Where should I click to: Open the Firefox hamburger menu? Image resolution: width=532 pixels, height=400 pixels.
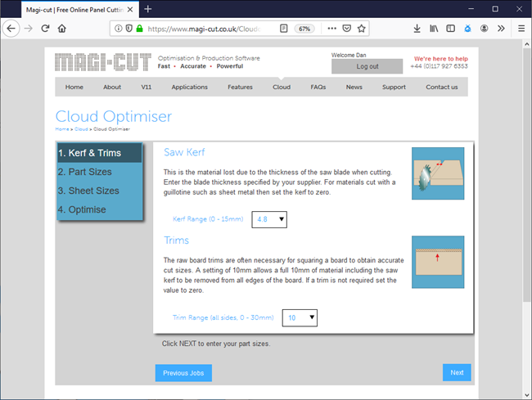point(521,28)
